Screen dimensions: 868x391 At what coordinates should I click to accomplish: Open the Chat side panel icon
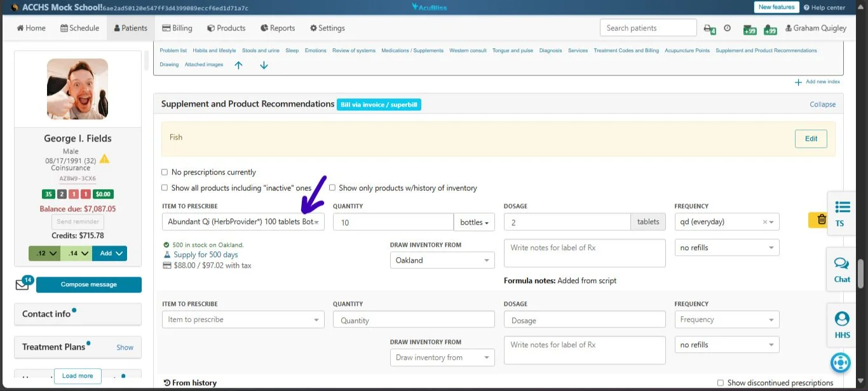click(x=842, y=269)
